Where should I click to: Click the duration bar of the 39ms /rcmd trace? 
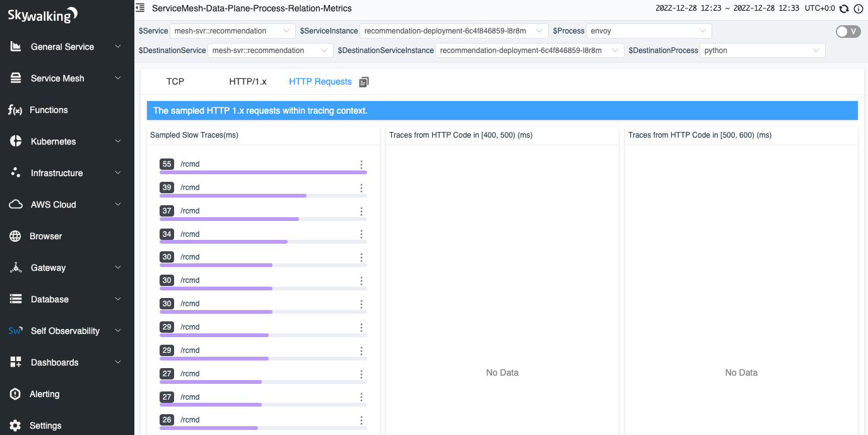(233, 196)
